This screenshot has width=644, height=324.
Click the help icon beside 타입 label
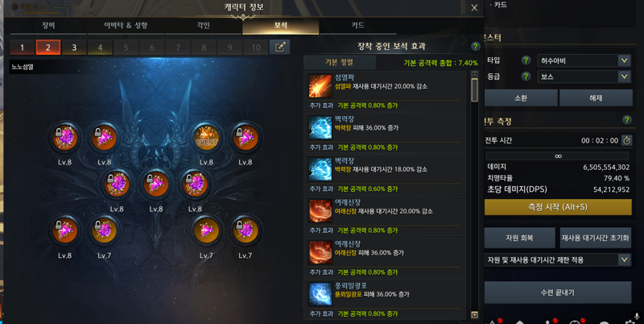pos(526,60)
